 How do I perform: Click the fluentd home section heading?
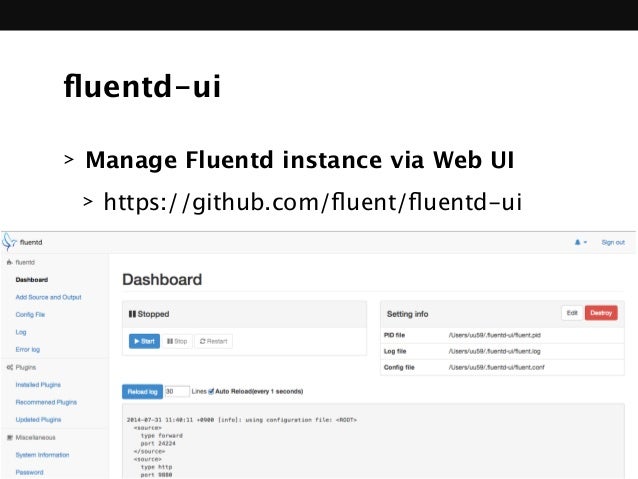25,262
